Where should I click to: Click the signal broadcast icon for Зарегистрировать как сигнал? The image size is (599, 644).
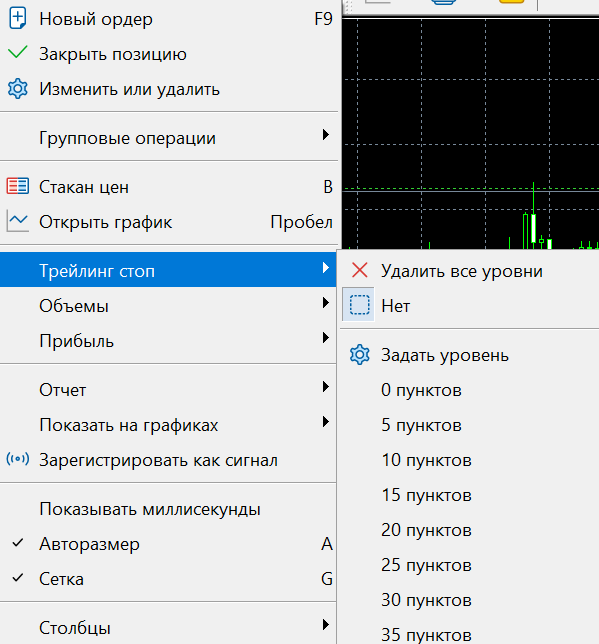pos(18,459)
